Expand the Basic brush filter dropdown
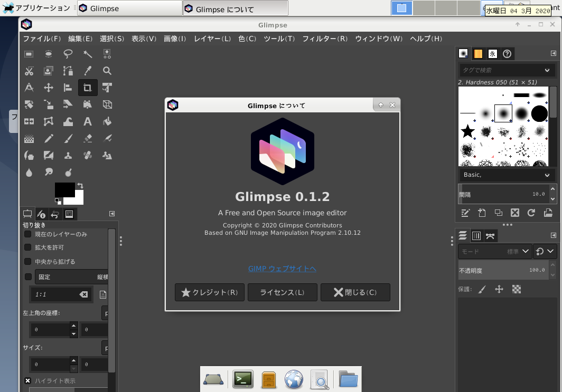 click(x=506, y=175)
